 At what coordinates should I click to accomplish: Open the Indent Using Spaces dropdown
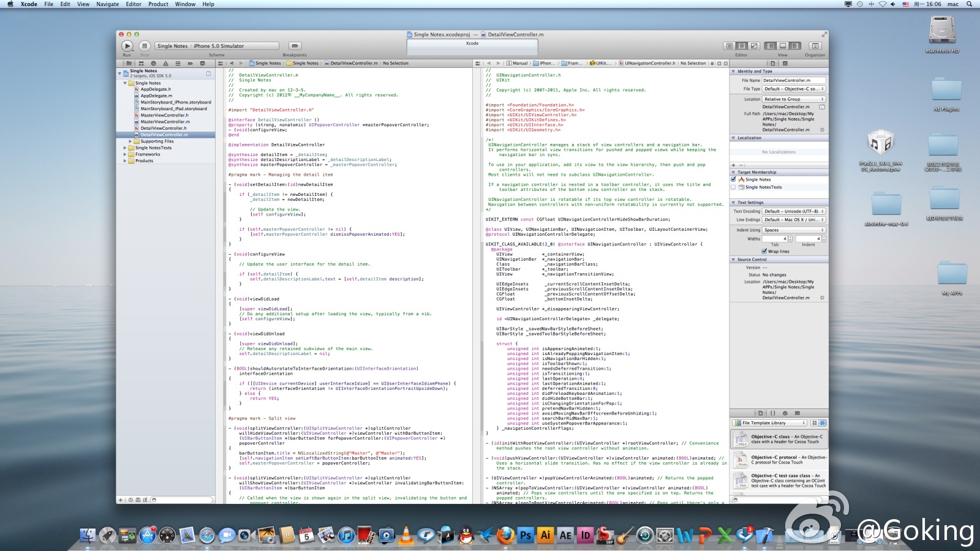click(x=794, y=230)
